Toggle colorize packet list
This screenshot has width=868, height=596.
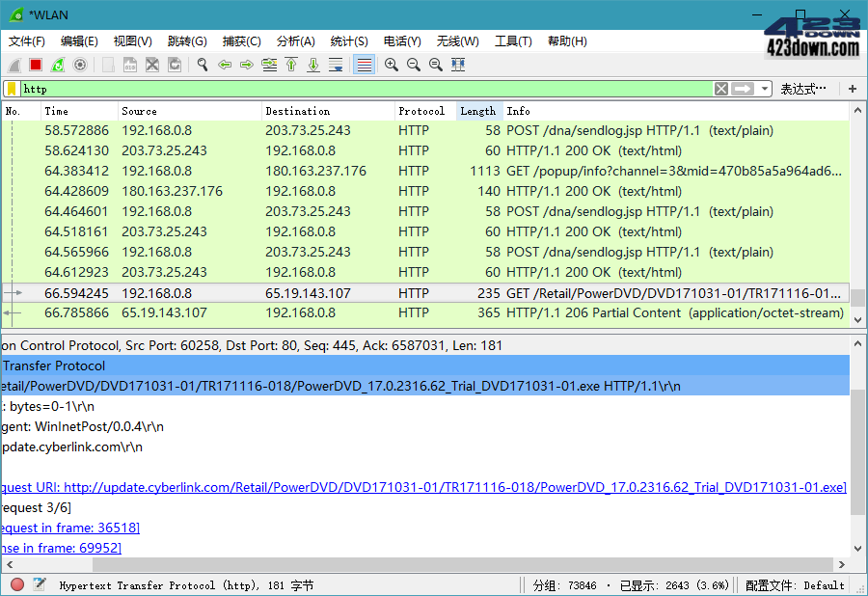click(x=365, y=64)
